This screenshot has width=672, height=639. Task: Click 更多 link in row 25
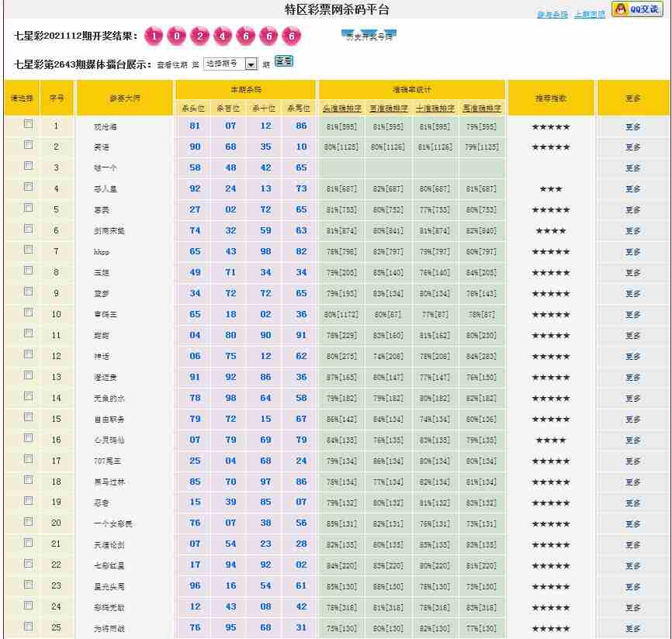coord(632,629)
